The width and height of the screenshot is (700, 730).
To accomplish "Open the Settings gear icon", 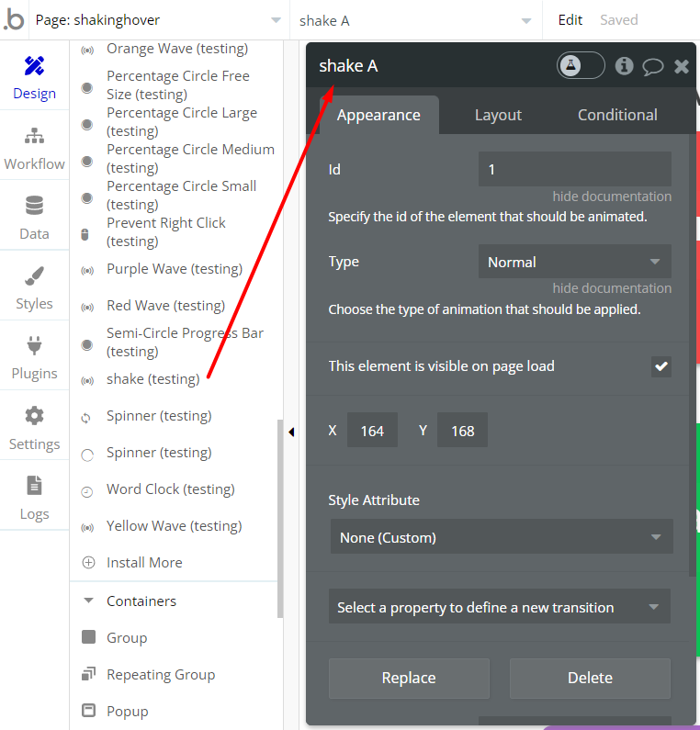I will click(x=35, y=416).
